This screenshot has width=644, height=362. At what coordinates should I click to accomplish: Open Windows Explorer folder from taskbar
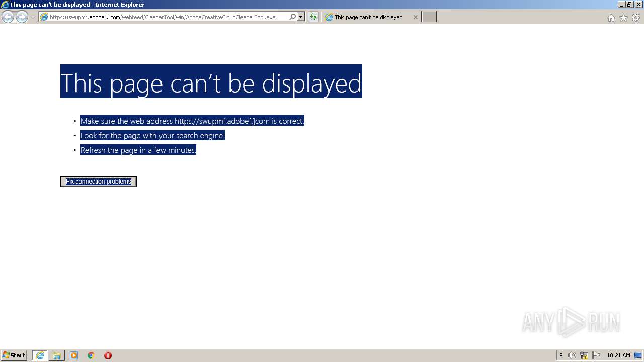click(57, 355)
